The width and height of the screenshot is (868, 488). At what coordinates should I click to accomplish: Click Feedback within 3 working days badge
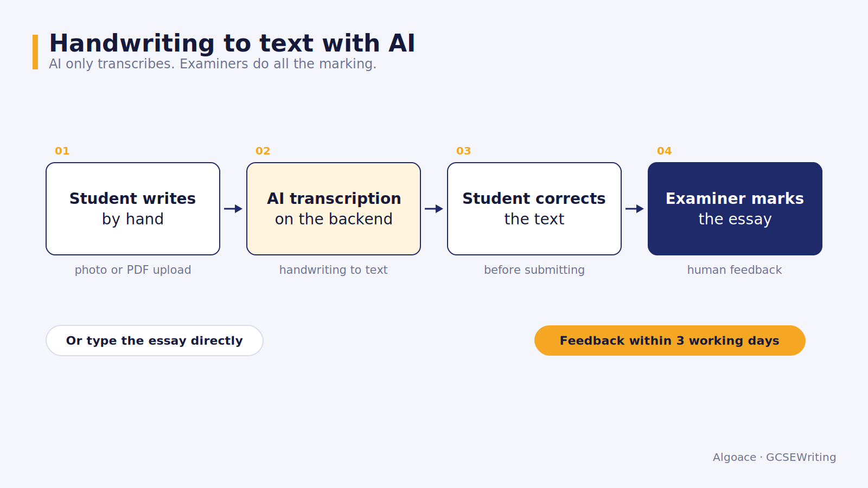670,341
